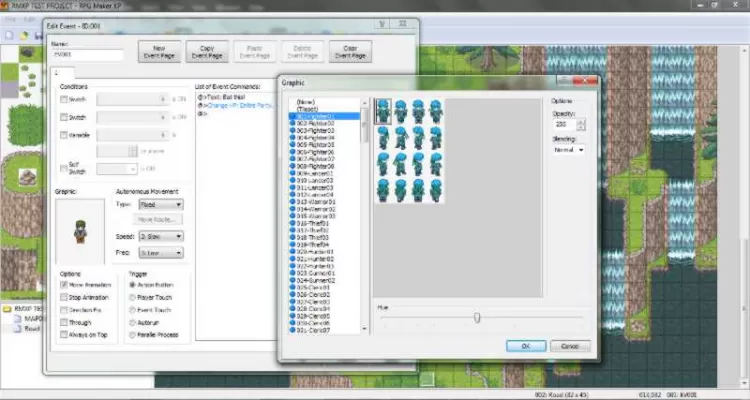The height and width of the screenshot is (400, 750).
Task: Open the Blending dropdown
Action: [x=567, y=150]
